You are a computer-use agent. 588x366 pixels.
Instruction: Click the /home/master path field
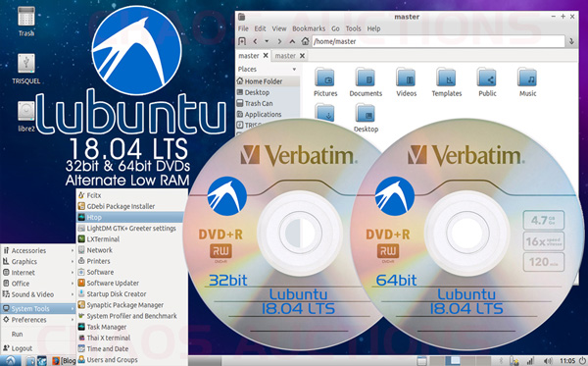pyautogui.click(x=438, y=41)
